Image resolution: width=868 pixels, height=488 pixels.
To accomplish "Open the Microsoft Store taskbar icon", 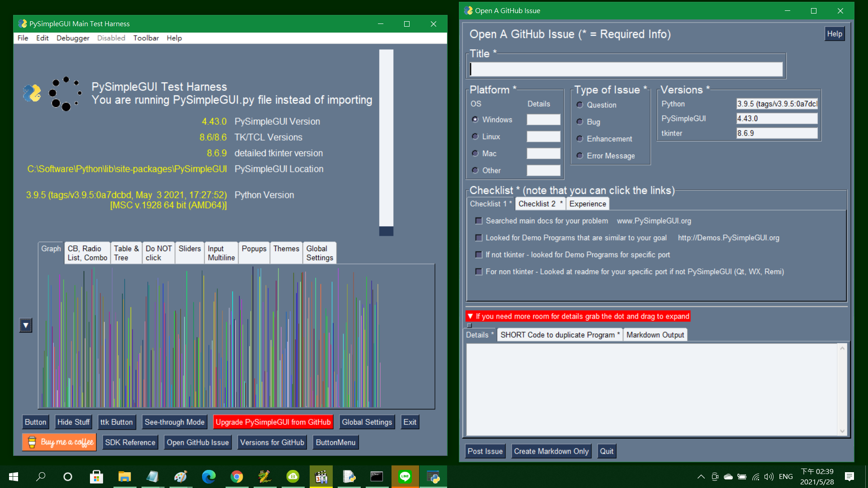I will [x=96, y=477].
